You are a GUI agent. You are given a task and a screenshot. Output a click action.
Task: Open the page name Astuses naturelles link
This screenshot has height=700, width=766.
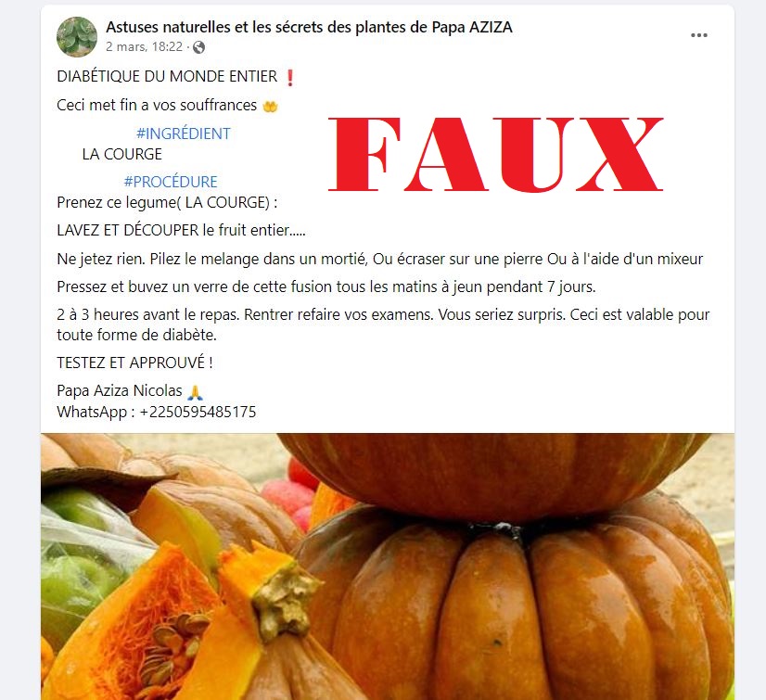pos(309,28)
